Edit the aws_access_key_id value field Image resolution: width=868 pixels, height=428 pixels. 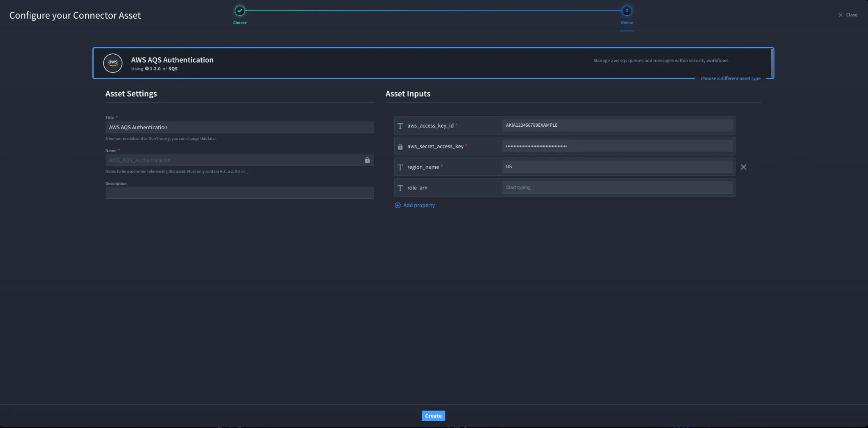618,125
